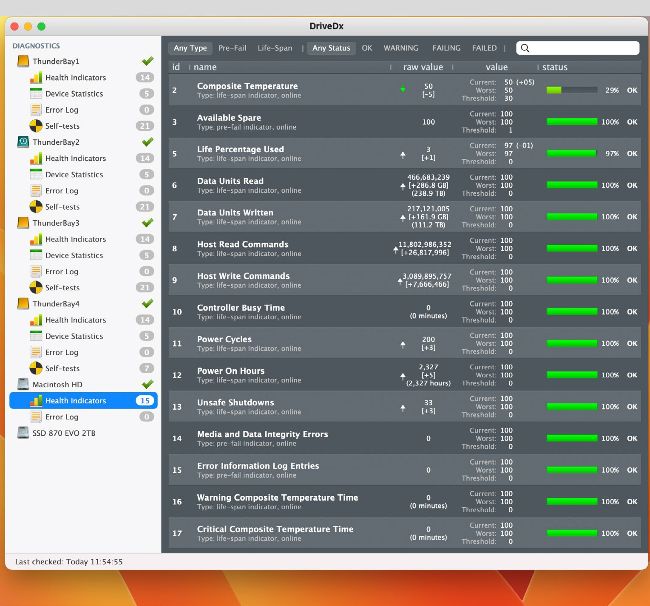This screenshot has width=650, height=606.
Task: Sort indicators by the name column header
Action: 205,67
